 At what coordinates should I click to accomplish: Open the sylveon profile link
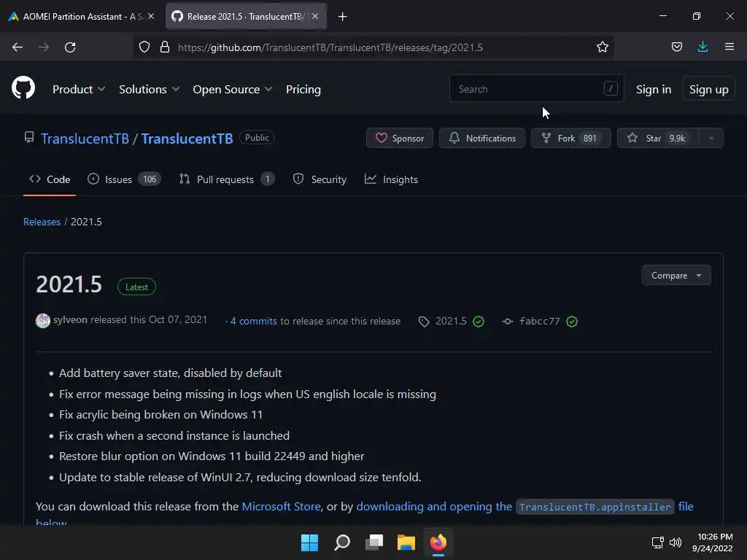tap(70, 319)
